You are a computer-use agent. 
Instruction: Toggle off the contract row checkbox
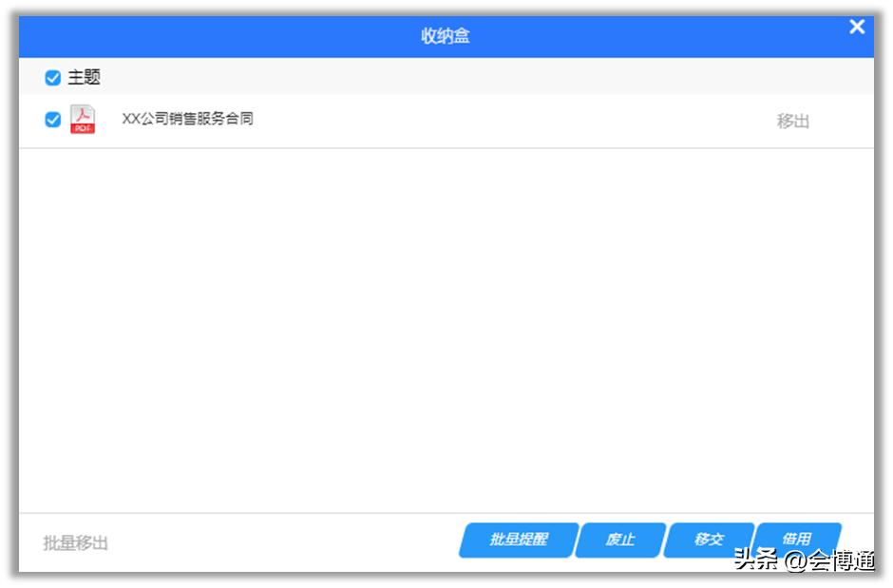50,119
